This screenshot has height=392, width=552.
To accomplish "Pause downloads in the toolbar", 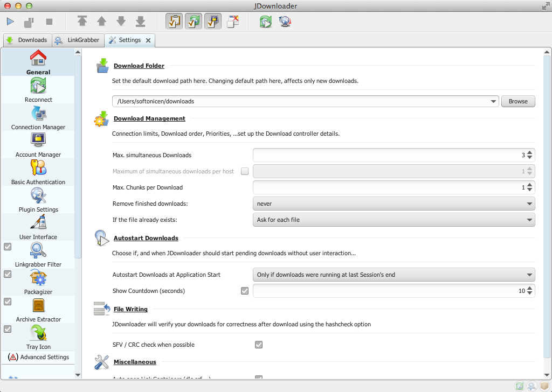I will pos(29,22).
